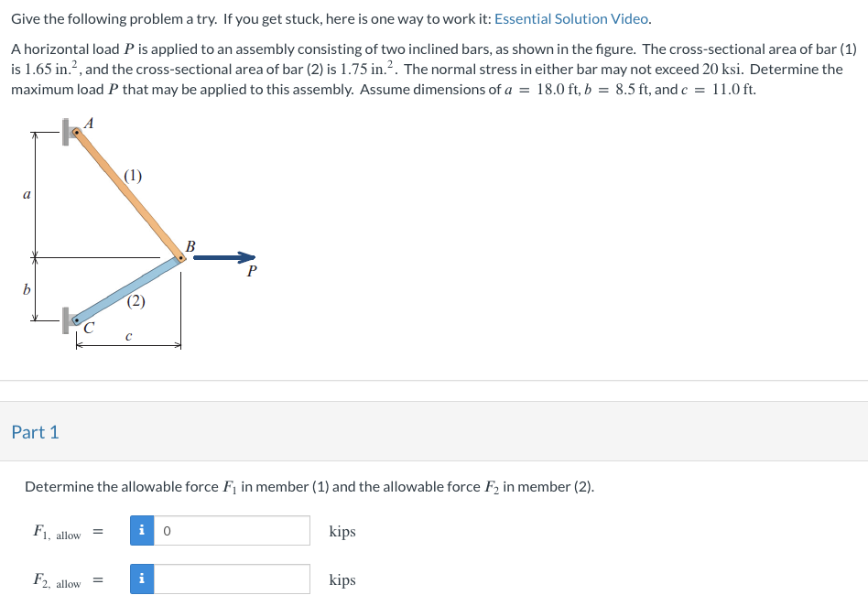
Task: Select the Part 1 section header
Action: 37,431
